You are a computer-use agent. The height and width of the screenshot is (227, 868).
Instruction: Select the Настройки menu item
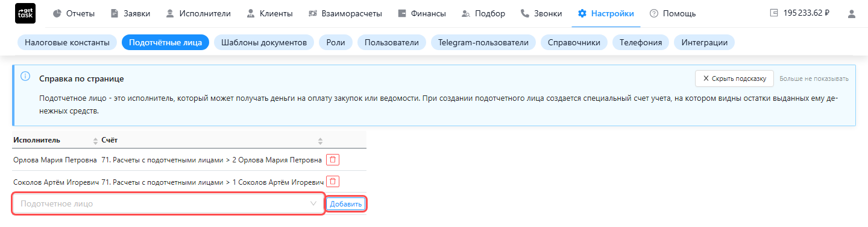[606, 13]
